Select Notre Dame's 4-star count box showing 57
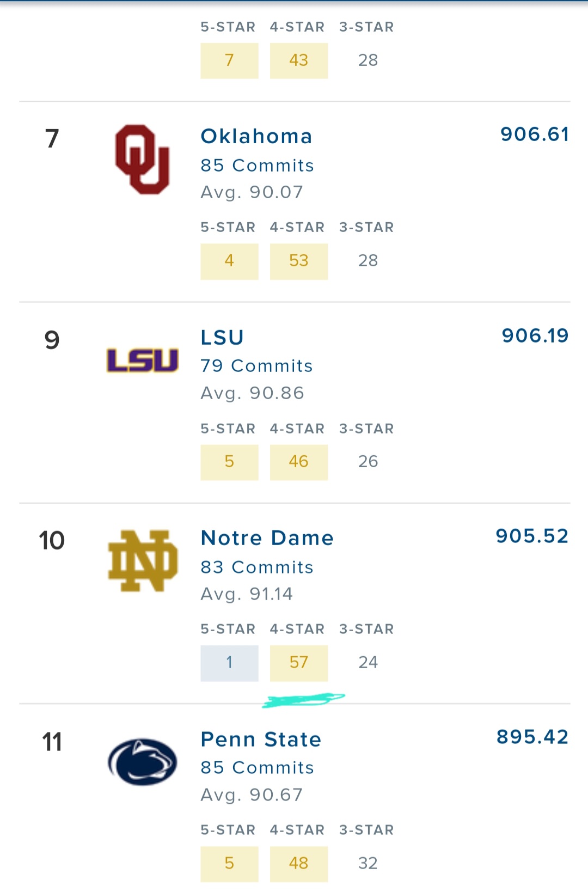This screenshot has height=892, width=588. pos(298,663)
